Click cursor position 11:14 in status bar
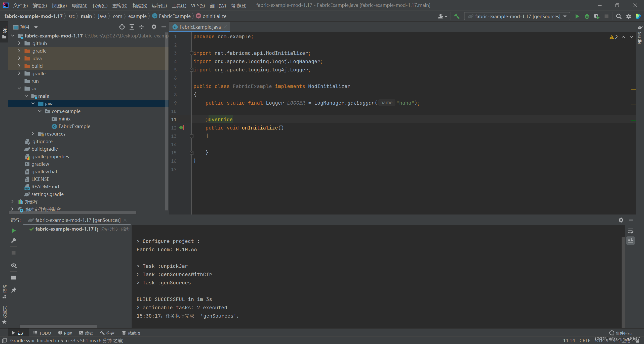 pos(569,340)
